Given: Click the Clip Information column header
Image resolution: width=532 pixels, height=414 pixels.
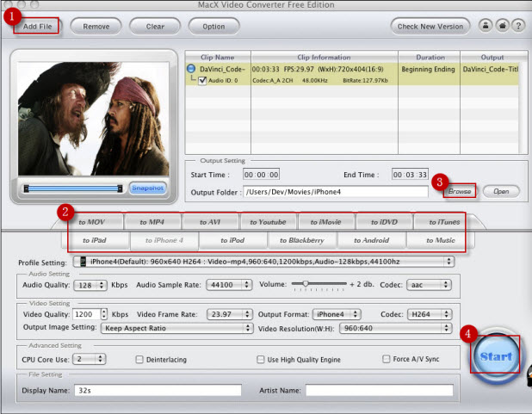Looking at the screenshot, I should click(324, 57).
